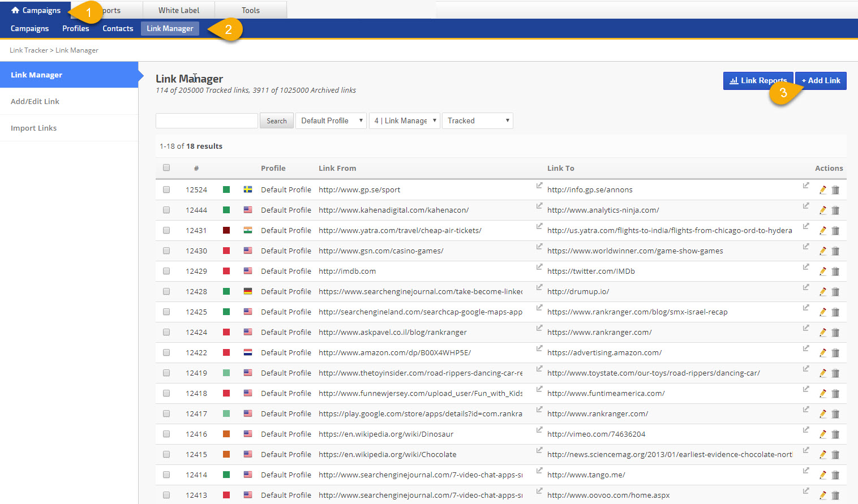Open the Import Links sidebar item
The image size is (858, 504).
[34, 128]
